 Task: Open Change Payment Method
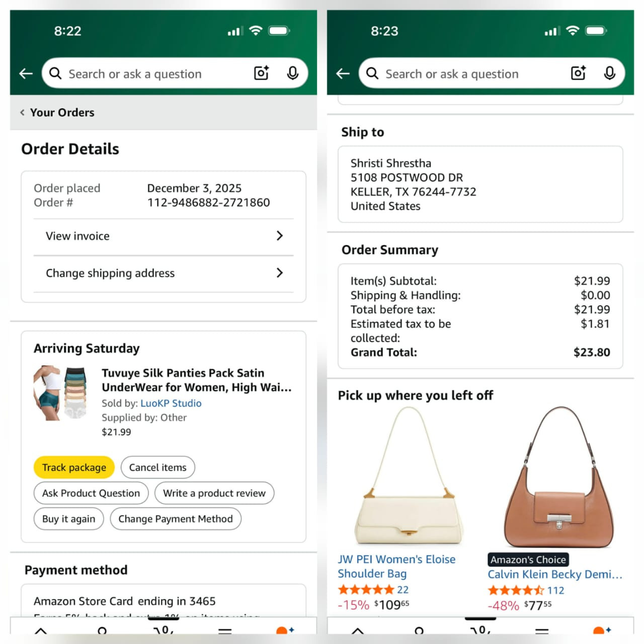(x=176, y=519)
